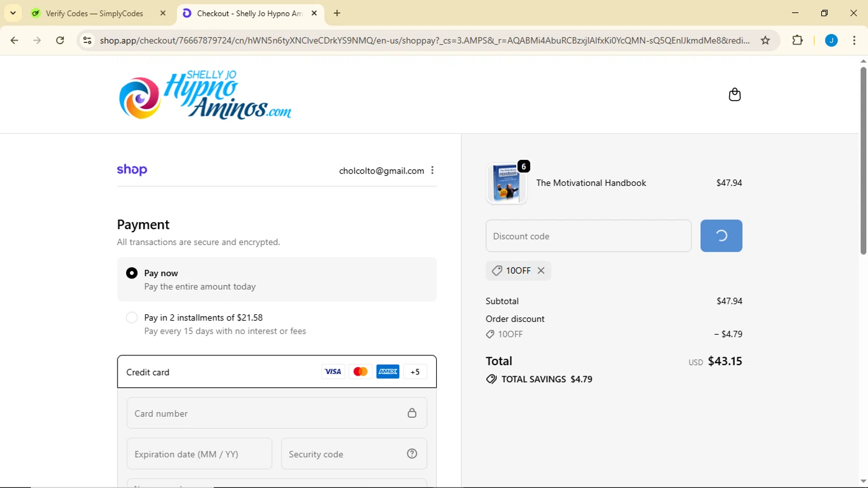Image resolution: width=868 pixels, height=488 pixels.
Task: Bookmark this page with star icon
Action: (x=766, y=40)
